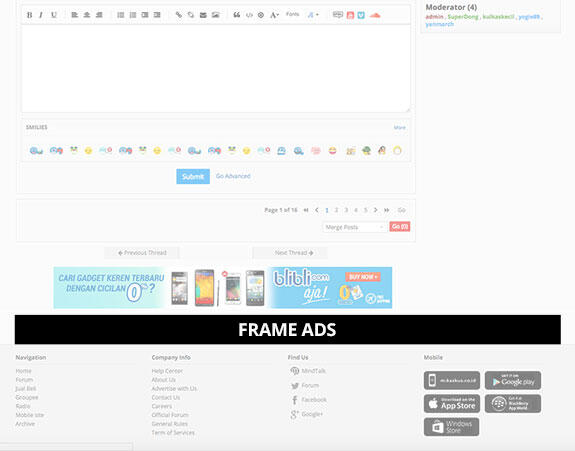
Task: Open the Help Center footer link
Action: point(167,371)
